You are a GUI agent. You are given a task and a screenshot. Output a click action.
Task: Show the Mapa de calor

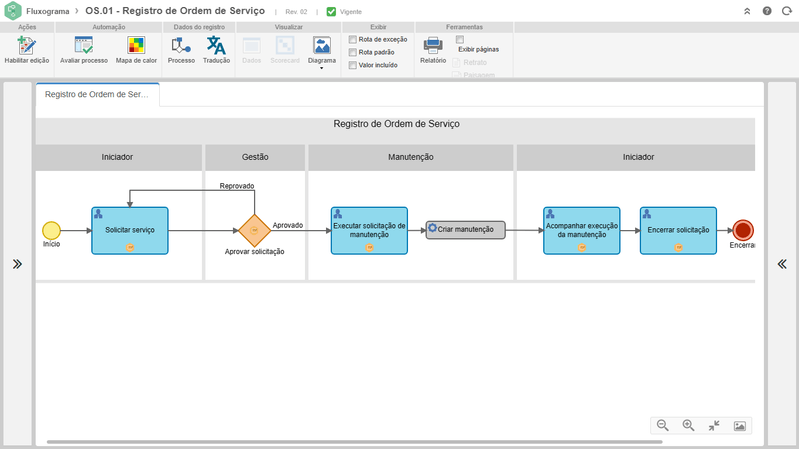click(136, 46)
